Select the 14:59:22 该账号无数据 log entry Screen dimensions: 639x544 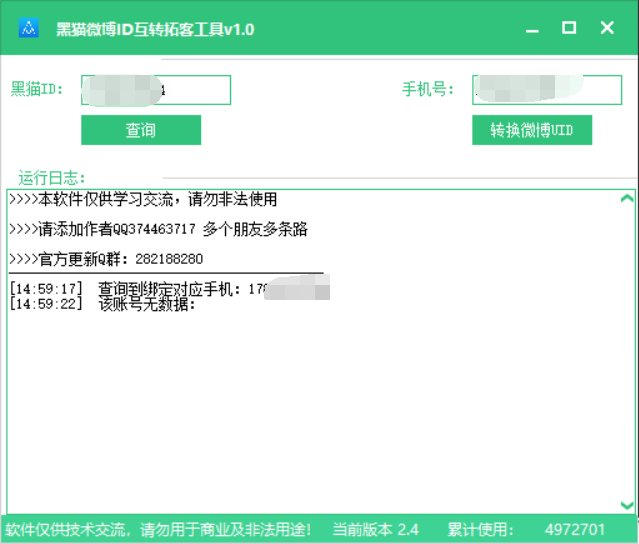pos(103,304)
